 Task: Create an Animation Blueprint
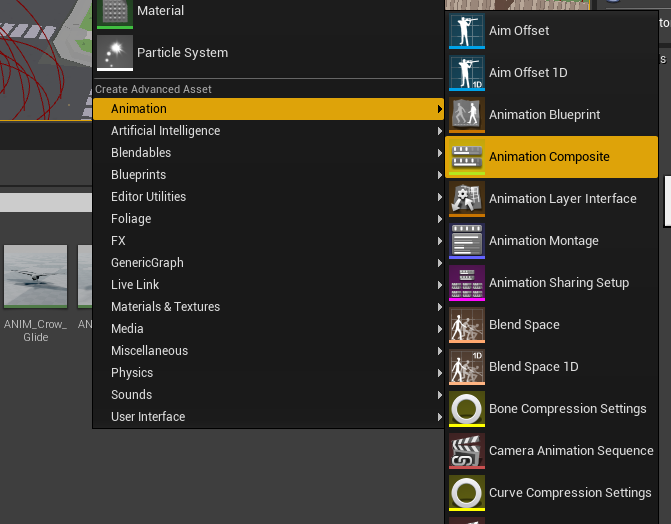coord(551,115)
